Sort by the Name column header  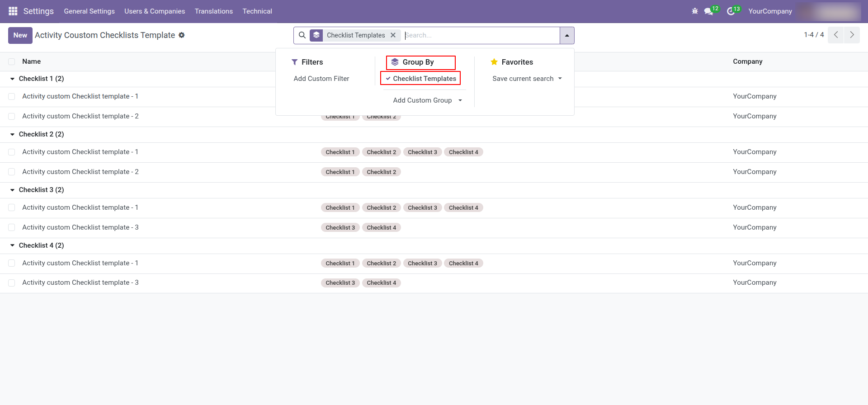point(32,61)
